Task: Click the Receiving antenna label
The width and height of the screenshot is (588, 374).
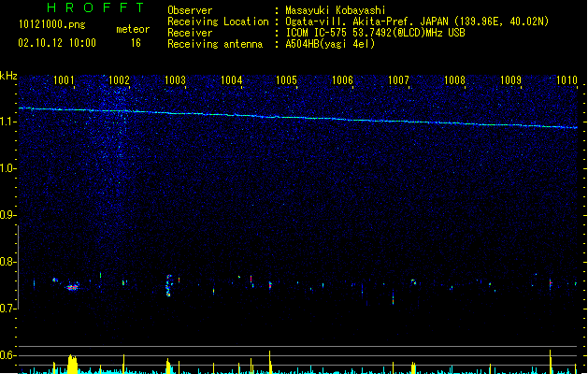Action: [x=215, y=44]
